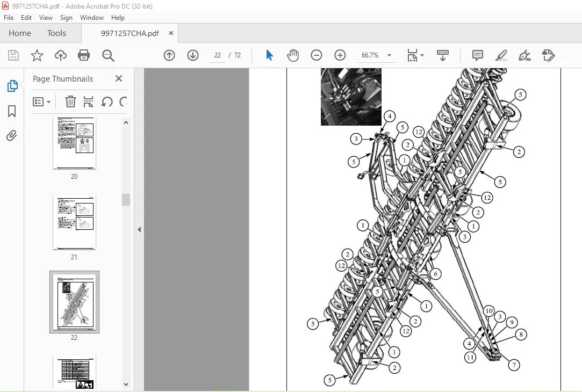Select the Highlight text tool
This screenshot has height=392, width=582.
(501, 55)
